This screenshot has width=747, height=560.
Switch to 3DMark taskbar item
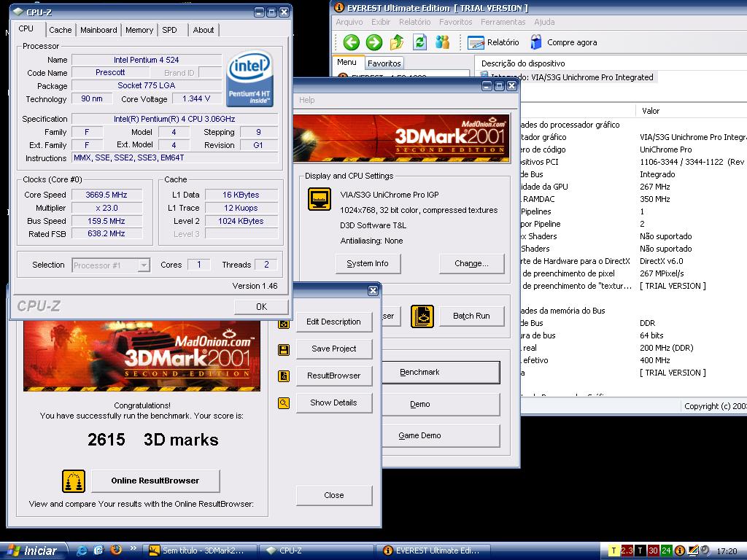[200, 551]
